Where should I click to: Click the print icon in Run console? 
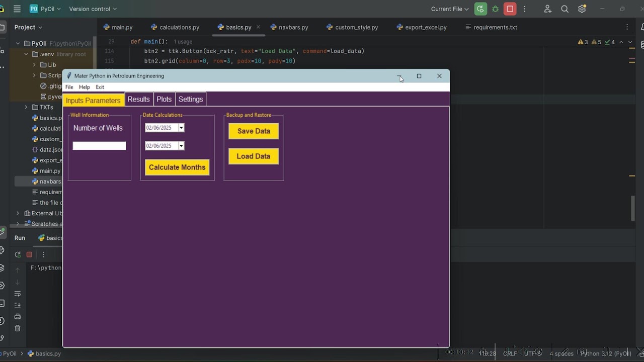click(x=18, y=316)
